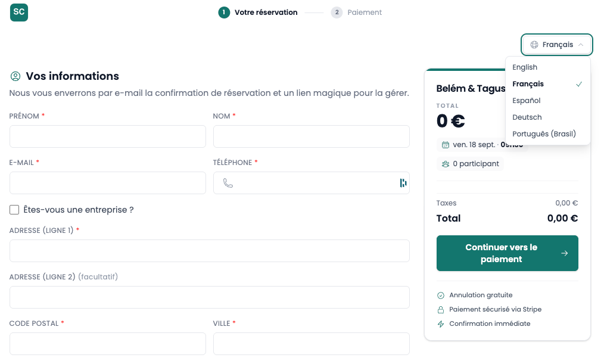The image size is (604, 364).
Task: Click the arrow icon on Continuer button
Action: coord(564,253)
